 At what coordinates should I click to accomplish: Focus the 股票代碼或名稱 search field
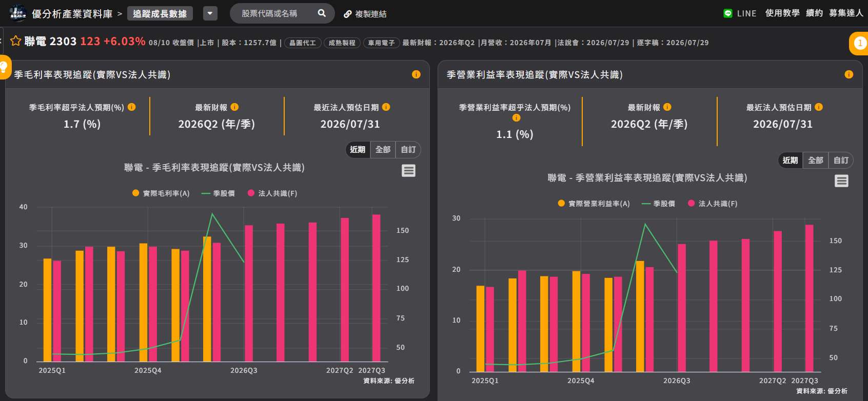(282, 13)
